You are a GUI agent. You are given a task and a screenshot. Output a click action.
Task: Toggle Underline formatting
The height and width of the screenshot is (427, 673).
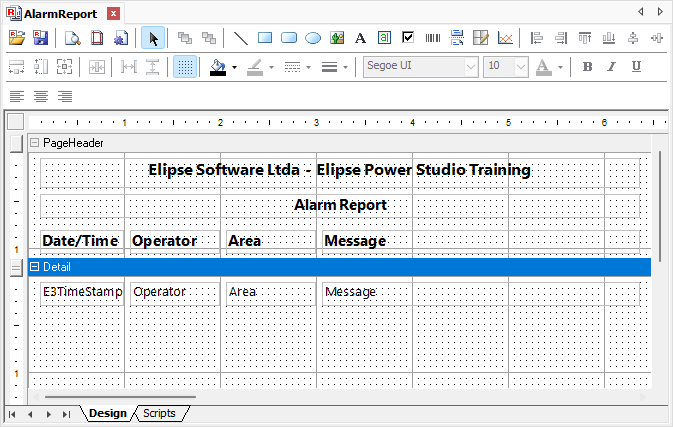click(637, 67)
